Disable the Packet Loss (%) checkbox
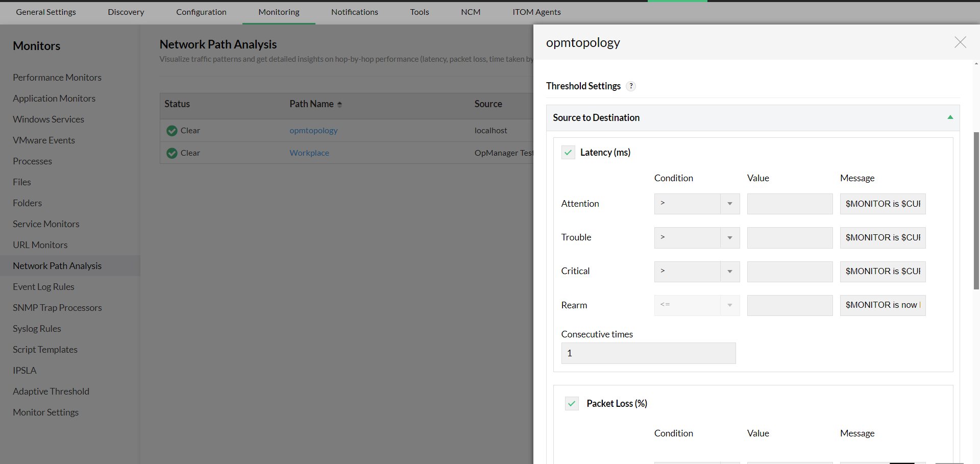Viewport: 980px width, 464px height. 572,403
